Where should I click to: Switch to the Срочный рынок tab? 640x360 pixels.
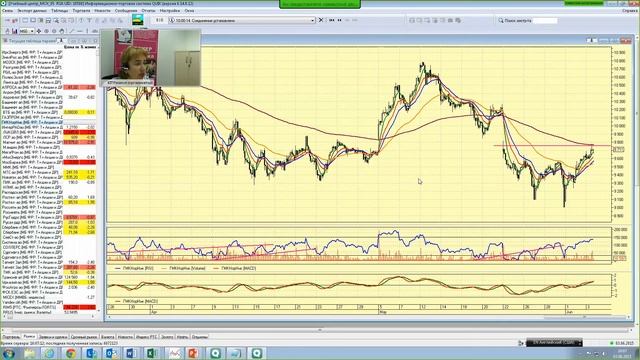(x=84, y=337)
